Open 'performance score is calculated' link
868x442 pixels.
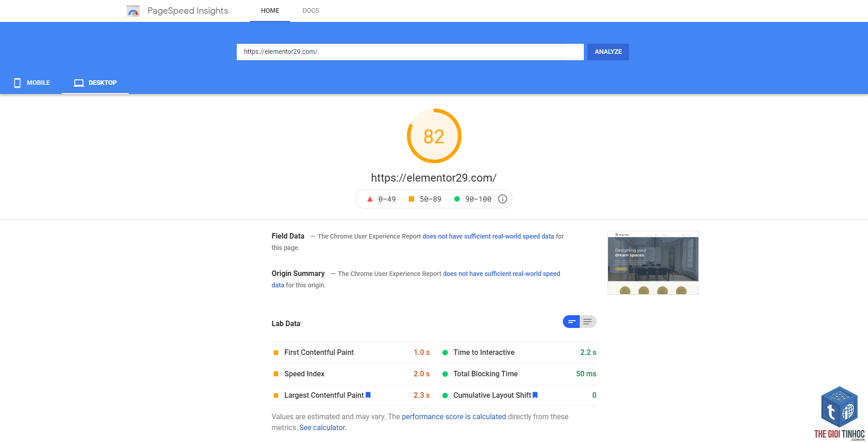[454, 417]
